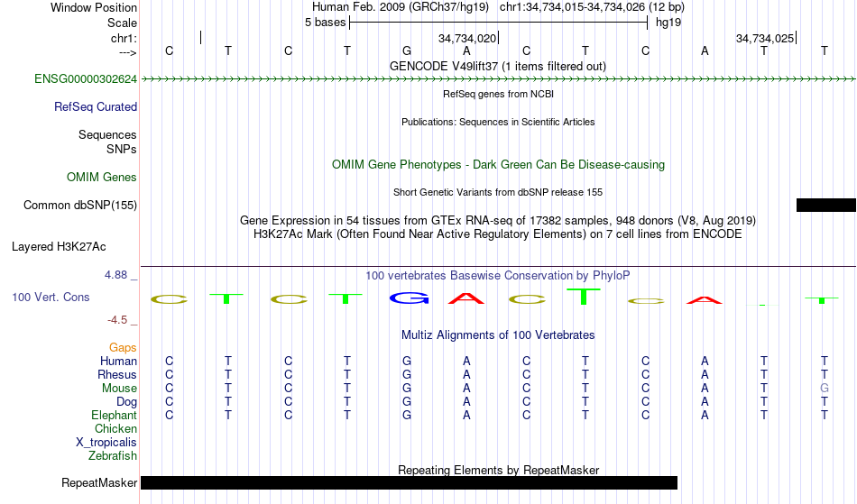Open Layered H3K27Ac track label
This screenshot has width=857, height=504.
59,247
